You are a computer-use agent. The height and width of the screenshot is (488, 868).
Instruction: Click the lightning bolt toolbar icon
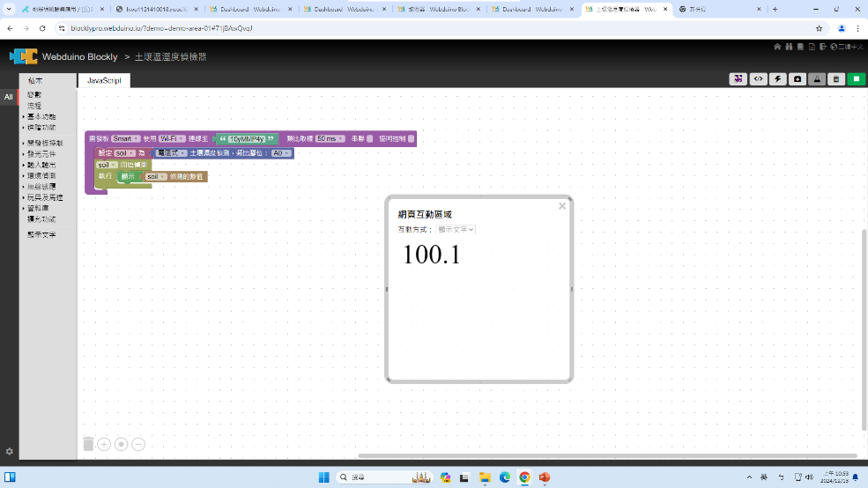tap(778, 78)
